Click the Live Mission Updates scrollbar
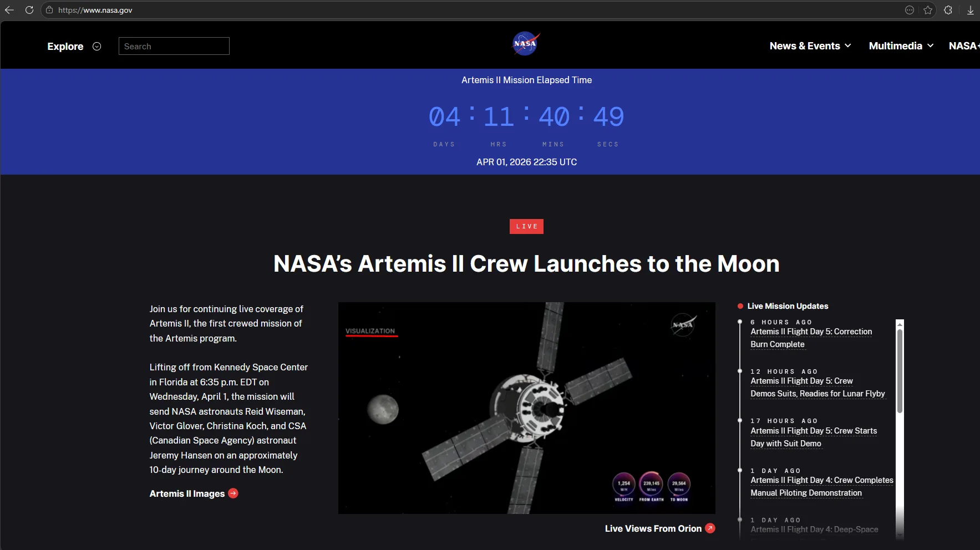Viewport: 980px width, 550px height. click(x=900, y=371)
